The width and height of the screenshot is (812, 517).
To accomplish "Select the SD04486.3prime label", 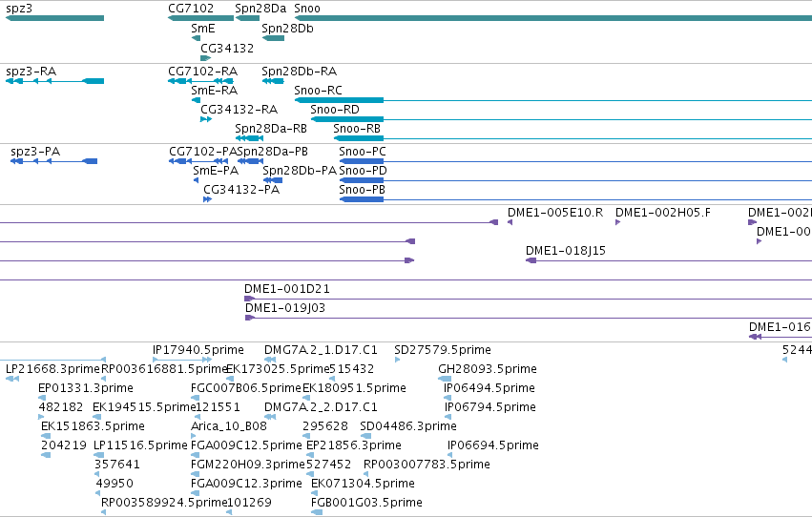I will click(408, 426).
